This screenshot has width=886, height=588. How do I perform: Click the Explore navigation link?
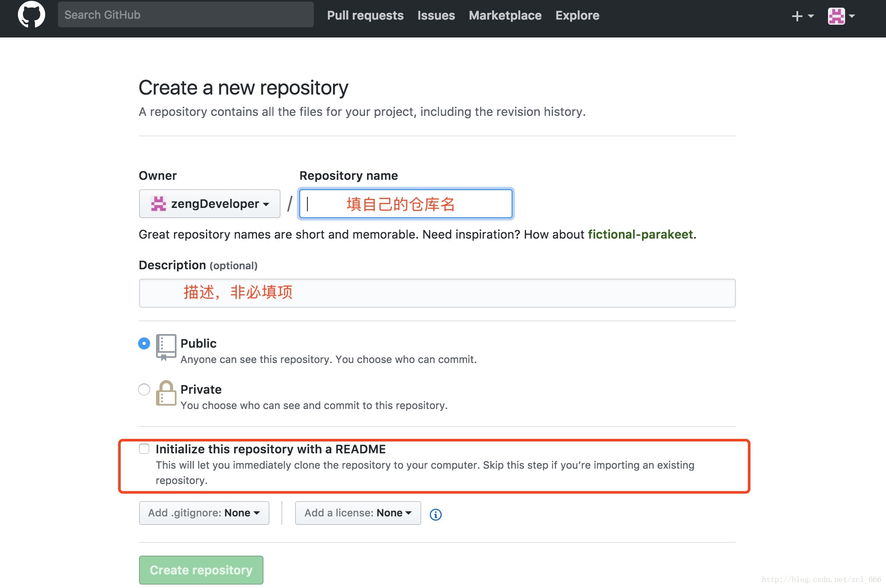click(x=576, y=14)
